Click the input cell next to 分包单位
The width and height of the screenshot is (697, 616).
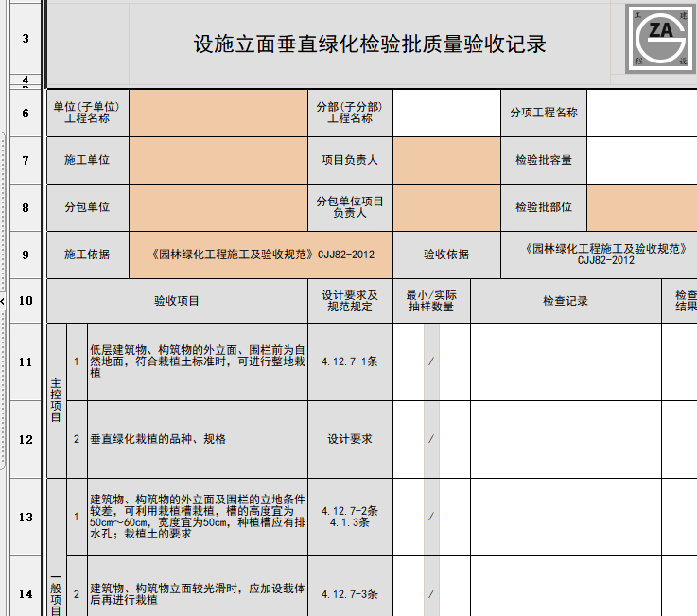coord(218,208)
